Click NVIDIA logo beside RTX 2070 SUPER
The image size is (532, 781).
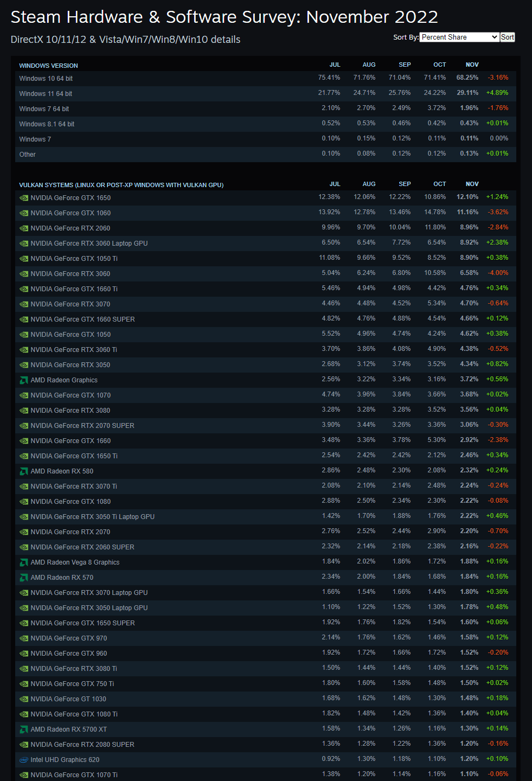coord(24,426)
